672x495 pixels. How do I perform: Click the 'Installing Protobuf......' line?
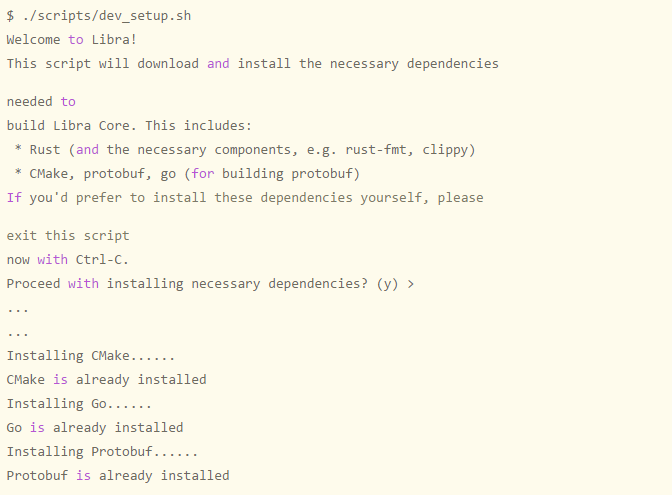pos(102,452)
